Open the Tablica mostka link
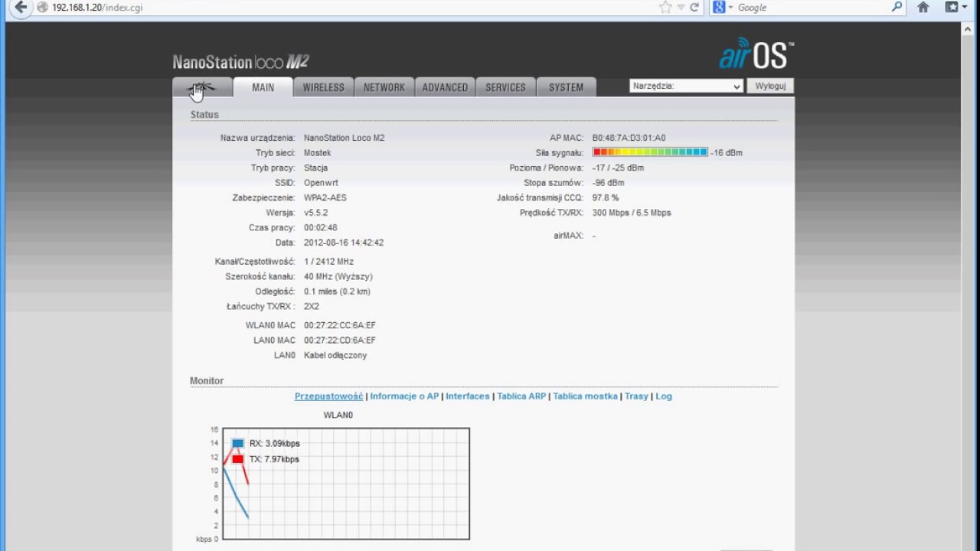Viewport: 980px width, 551px height. point(585,396)
